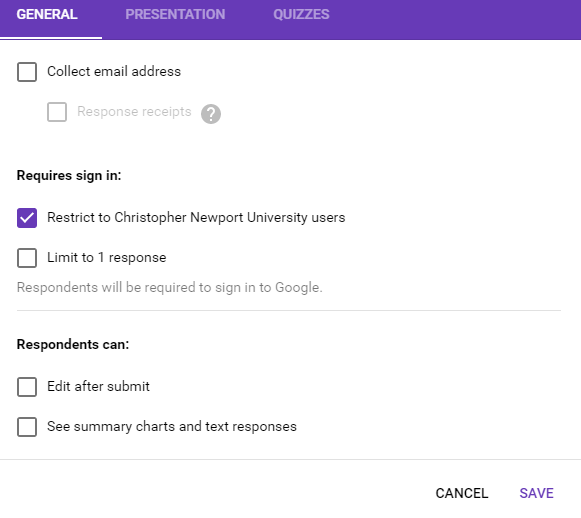581x518 pixels.
Task: Click the "Edit after submit" label text
Action: click(98, 386)
